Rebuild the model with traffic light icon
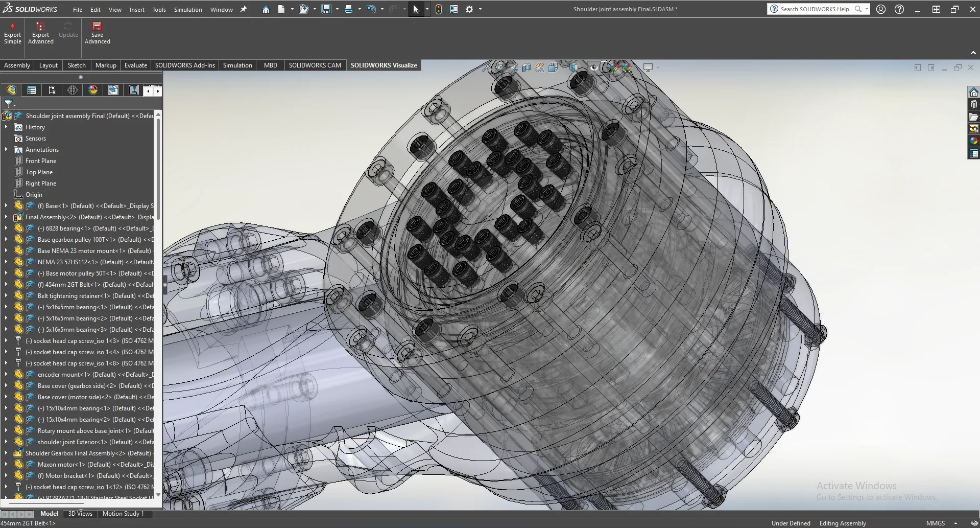 [439, 9]
